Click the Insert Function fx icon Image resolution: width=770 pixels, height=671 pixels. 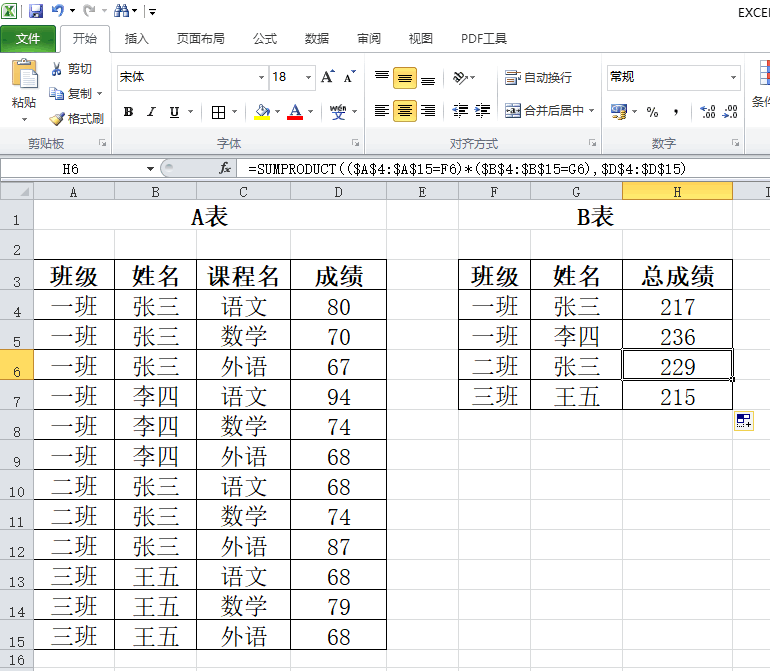click(225, 168)
